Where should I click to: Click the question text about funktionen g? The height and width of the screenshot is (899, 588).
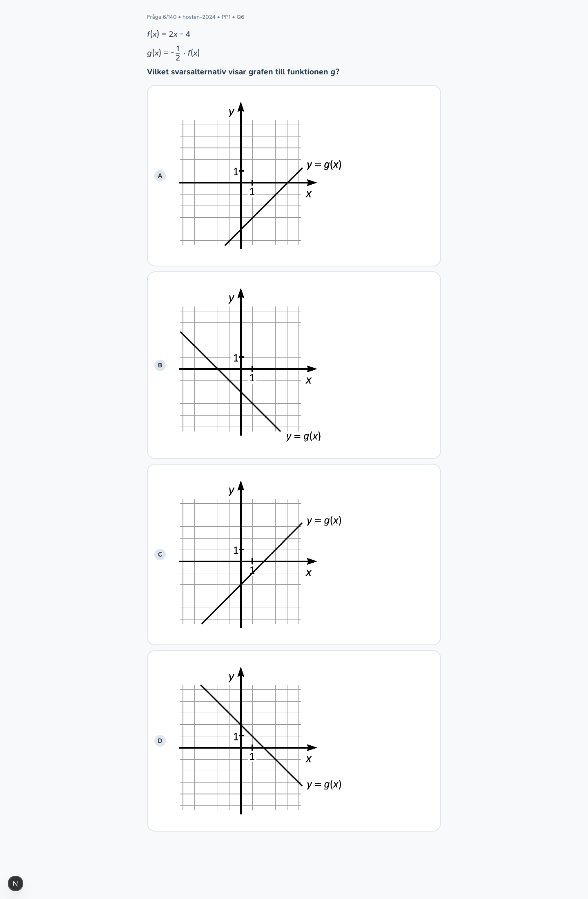tap(243, 72)
